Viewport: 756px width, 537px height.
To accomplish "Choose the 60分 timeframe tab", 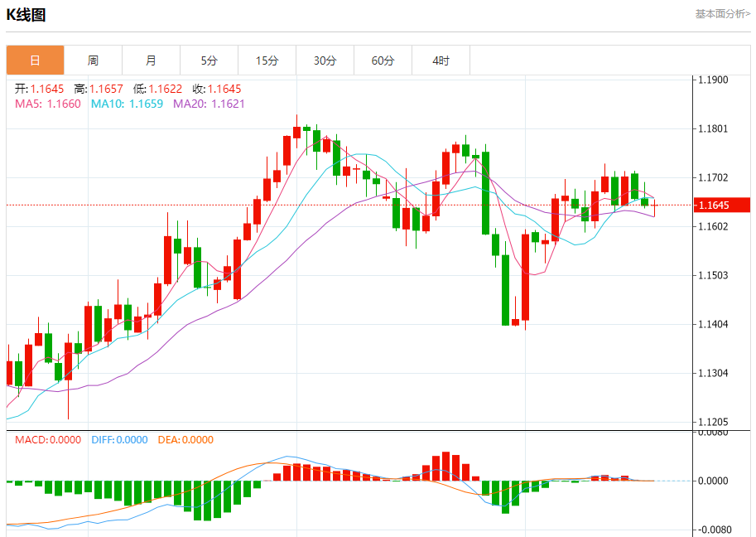I will (383, 60).
